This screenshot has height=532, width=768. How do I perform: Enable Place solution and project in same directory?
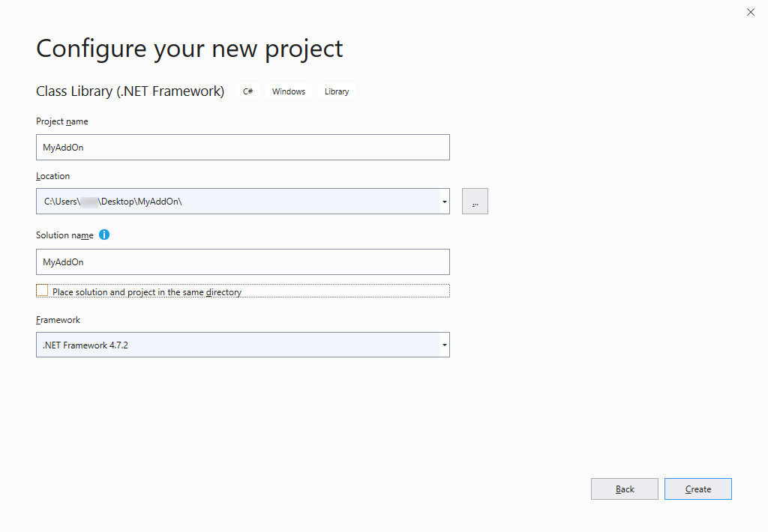tap(42, 291)
